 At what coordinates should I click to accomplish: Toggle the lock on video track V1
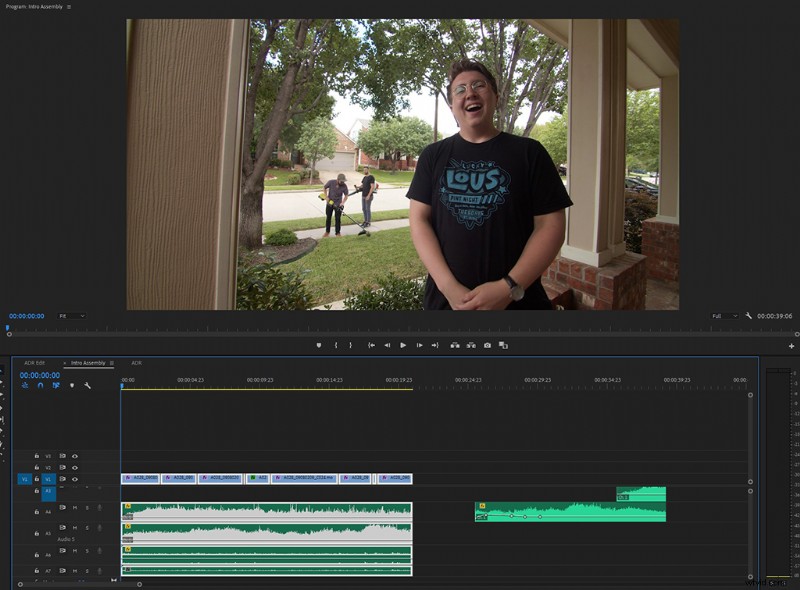pos(37,479)
